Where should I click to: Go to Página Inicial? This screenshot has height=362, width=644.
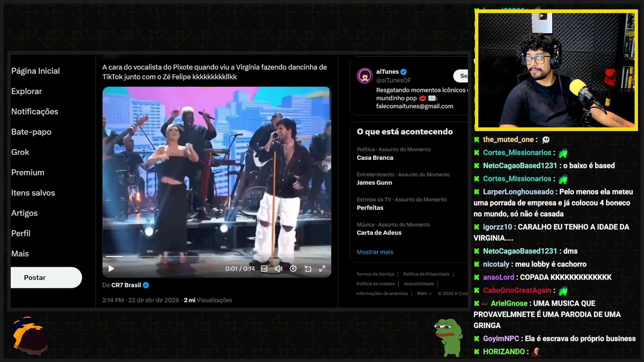click(35, 71)
